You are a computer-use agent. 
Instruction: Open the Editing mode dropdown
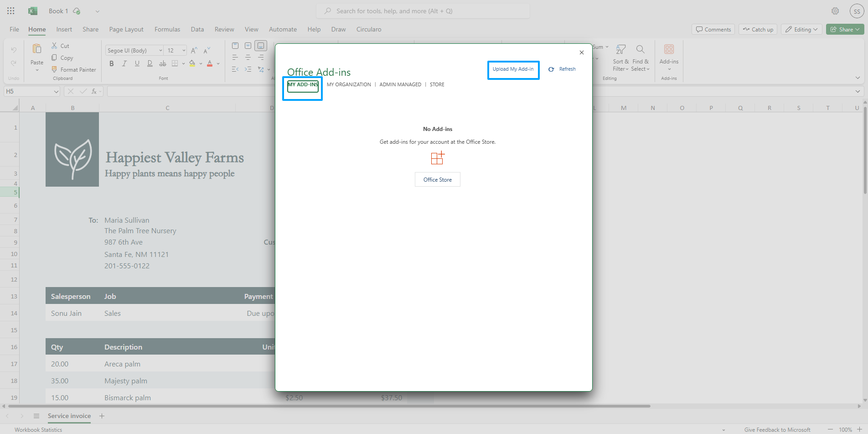802,29
